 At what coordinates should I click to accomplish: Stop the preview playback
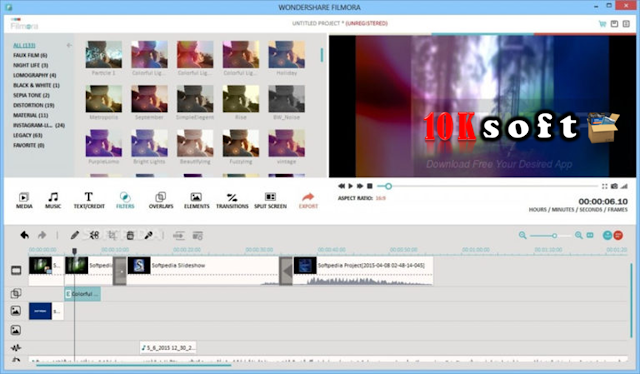[x=369, y=186]
